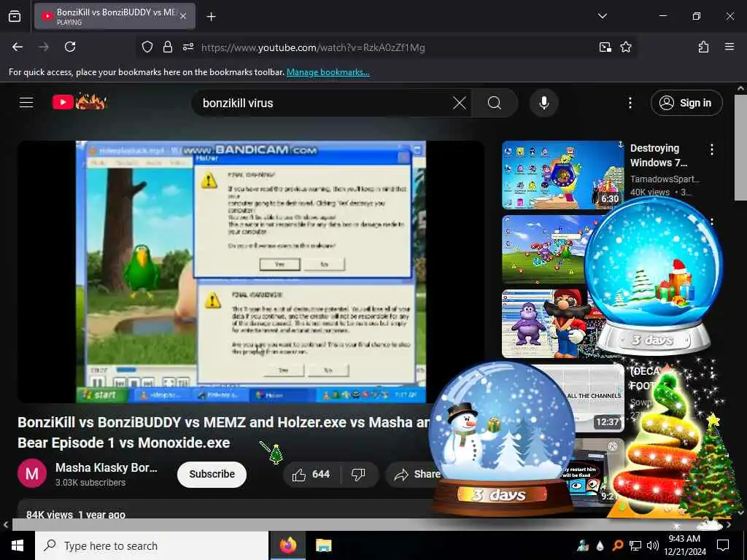
Task: Open picture-in-picture icon in address bar
Action: 605,47
